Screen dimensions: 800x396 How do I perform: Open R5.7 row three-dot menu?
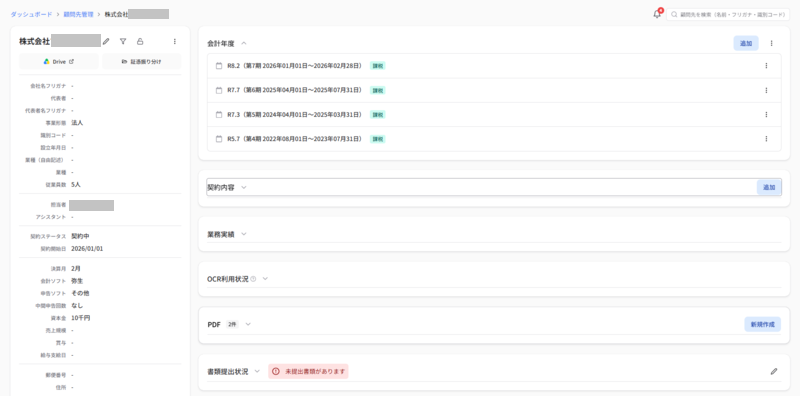pos(766,139)
